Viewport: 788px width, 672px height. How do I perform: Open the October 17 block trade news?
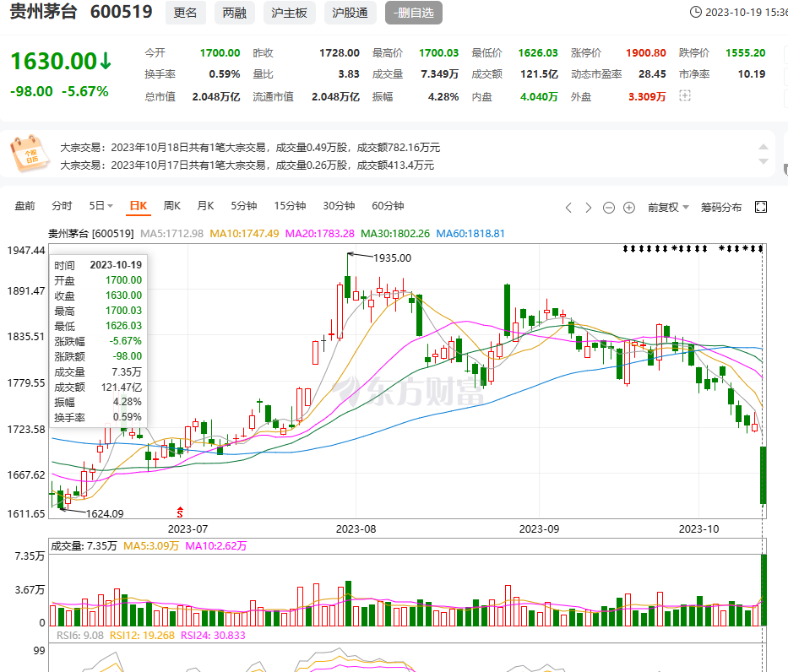[247, 165]
